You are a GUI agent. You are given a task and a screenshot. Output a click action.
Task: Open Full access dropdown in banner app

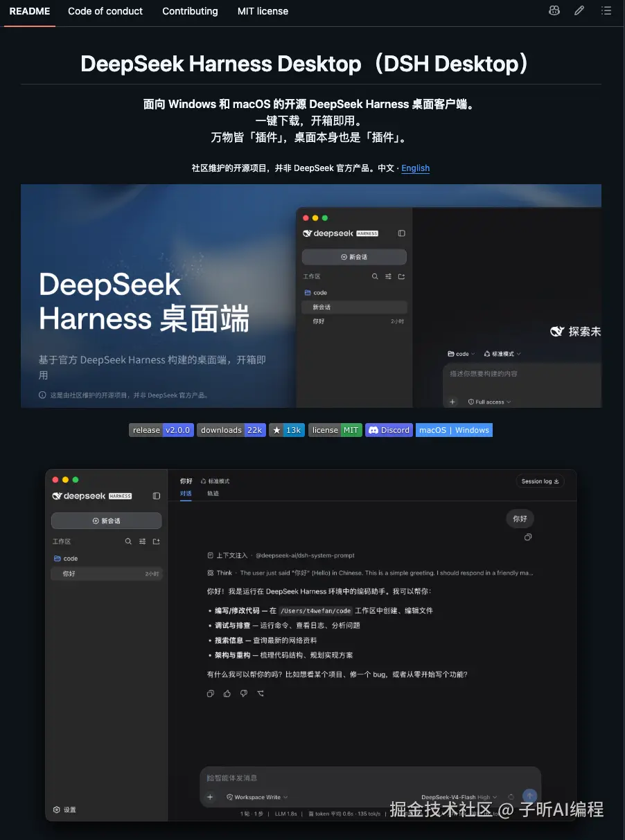(x=489, y=402)
